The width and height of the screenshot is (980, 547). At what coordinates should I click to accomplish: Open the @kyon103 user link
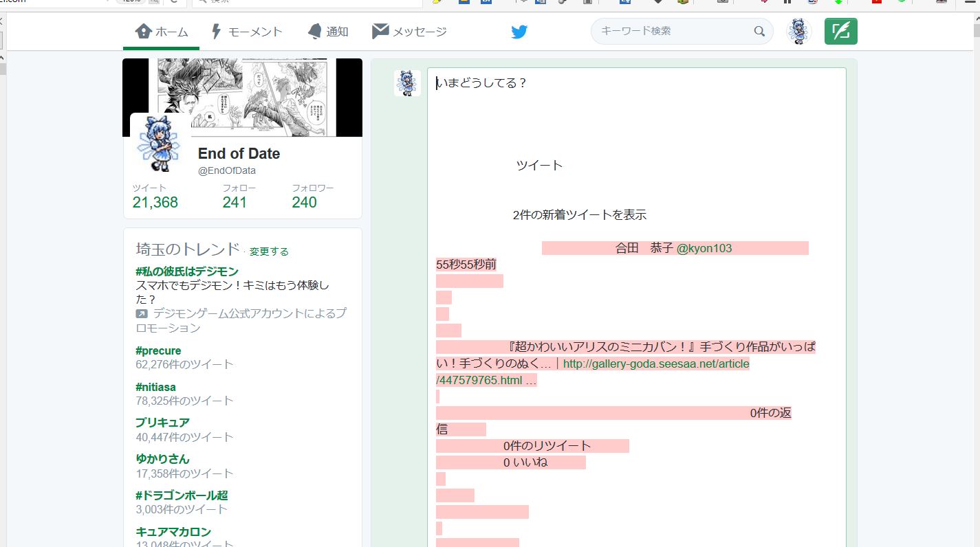click(704, 249)
